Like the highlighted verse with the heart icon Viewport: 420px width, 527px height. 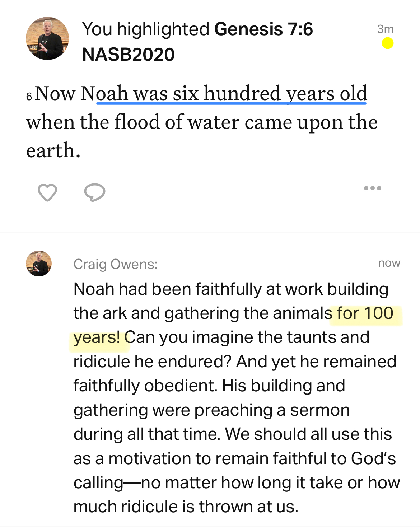47,192
